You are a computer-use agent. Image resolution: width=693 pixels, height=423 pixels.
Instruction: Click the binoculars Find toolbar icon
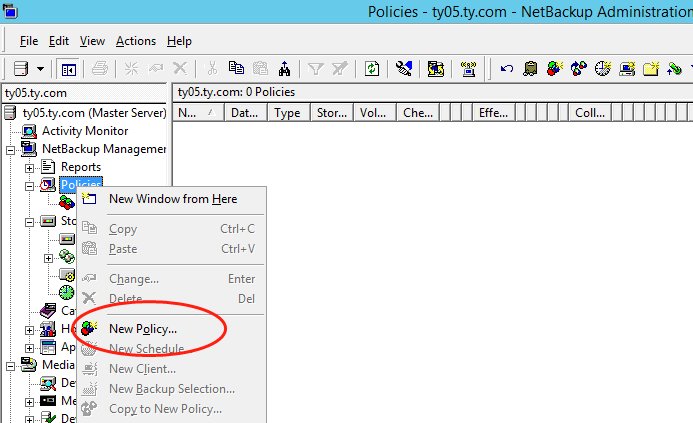coord(284,69)
